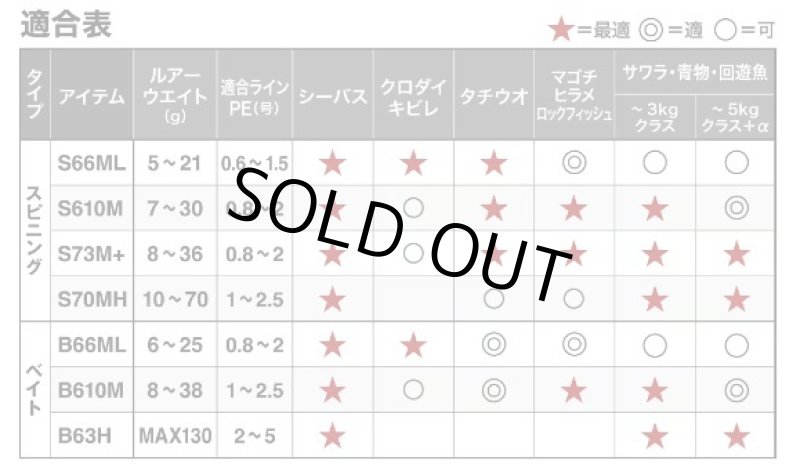
Task: Click the star in S66ML クロダイ column
Action: [x=413, y=163]
